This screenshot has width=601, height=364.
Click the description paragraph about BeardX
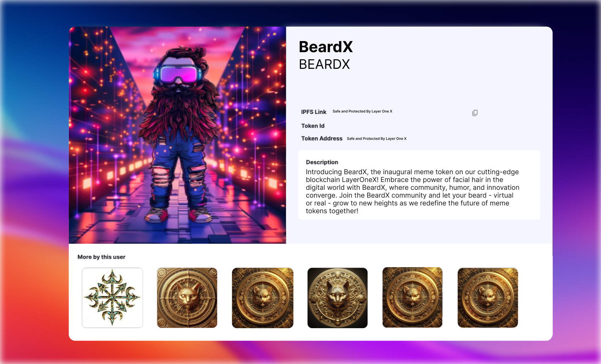tap(413, 192)
